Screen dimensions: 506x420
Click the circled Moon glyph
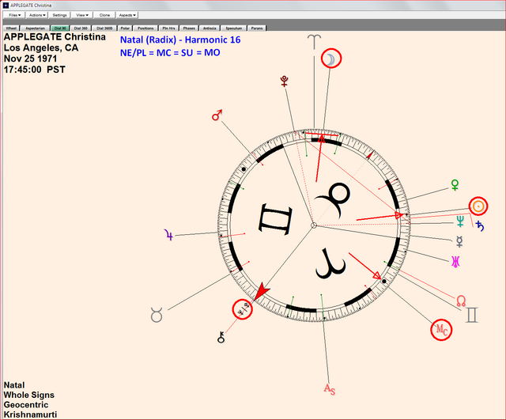pos(330,59)
